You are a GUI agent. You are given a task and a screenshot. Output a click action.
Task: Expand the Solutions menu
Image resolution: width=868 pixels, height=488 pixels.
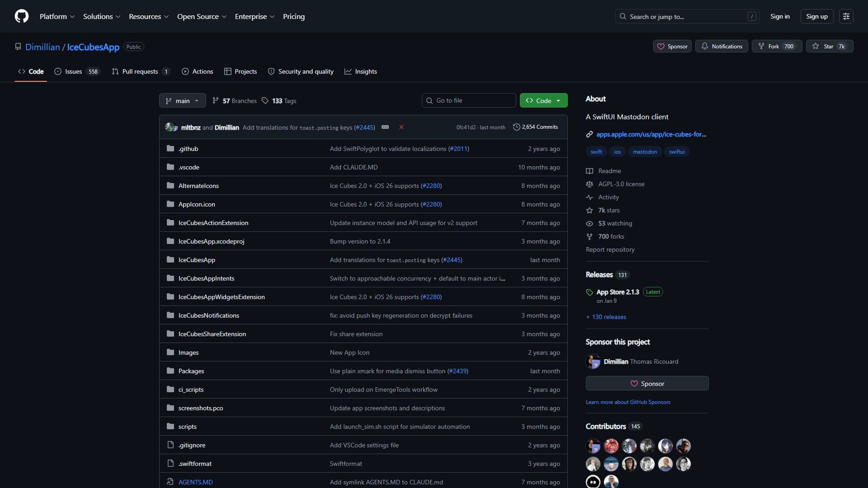point(102,16)
